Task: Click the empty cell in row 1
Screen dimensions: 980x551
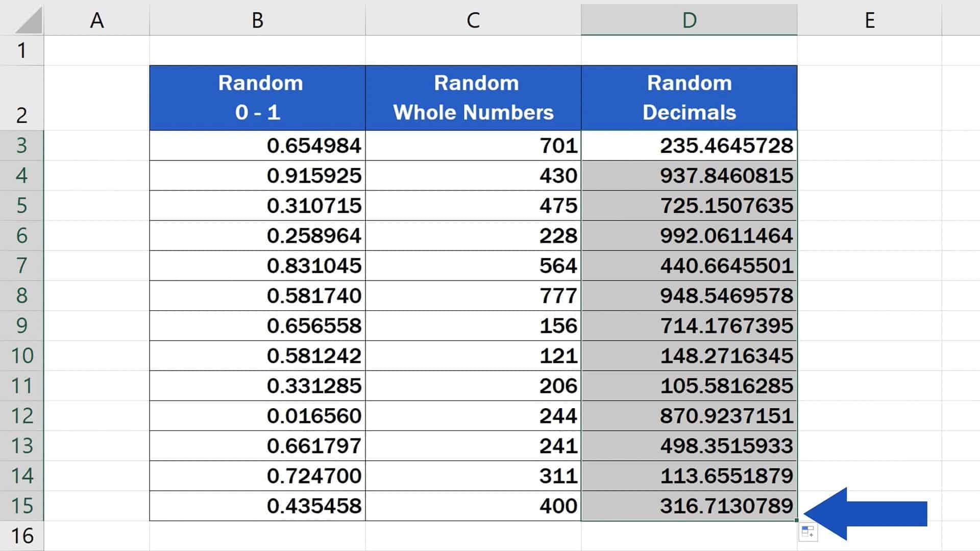Action: (x=257, y=49)
